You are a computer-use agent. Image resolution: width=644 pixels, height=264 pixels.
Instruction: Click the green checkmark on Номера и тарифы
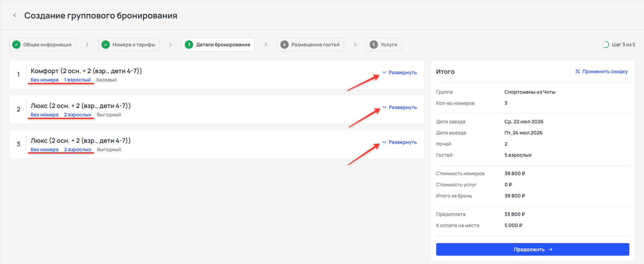point(106,45)
